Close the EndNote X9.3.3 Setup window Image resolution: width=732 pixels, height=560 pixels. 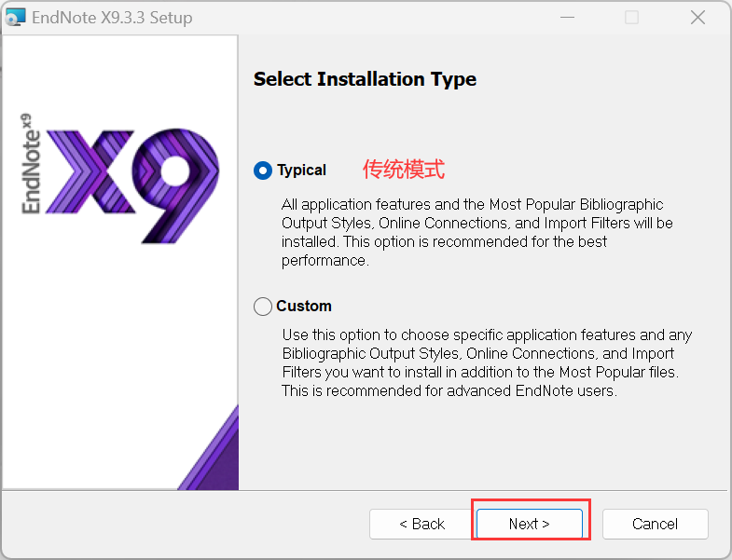[x=697, y=18]
